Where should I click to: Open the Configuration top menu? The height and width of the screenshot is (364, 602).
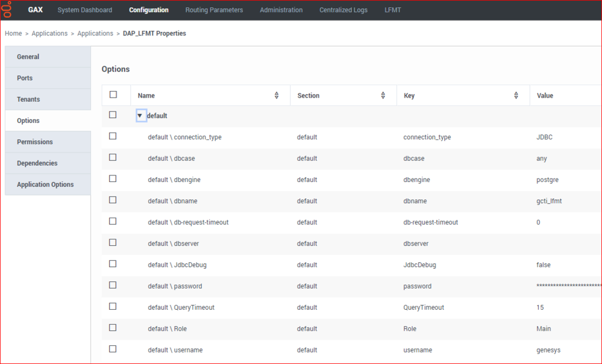pos(149,10)
